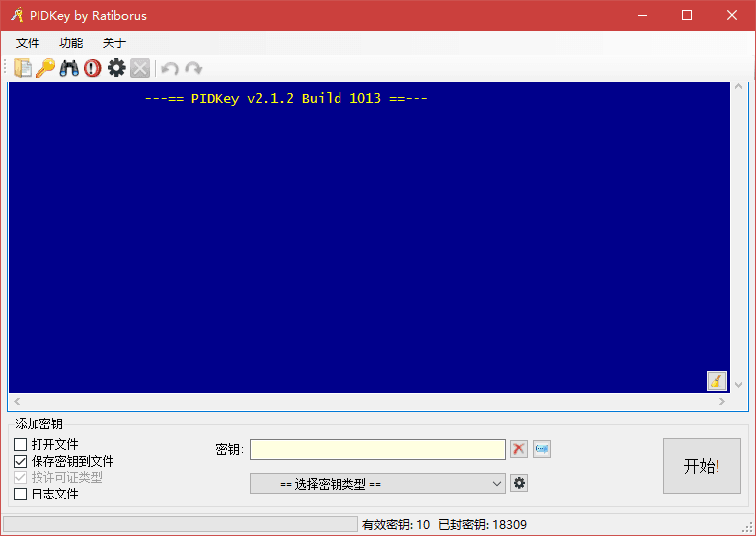Open settings via the toolbar gear icon
The image size is (756, 536).
[x=116, y=68]
